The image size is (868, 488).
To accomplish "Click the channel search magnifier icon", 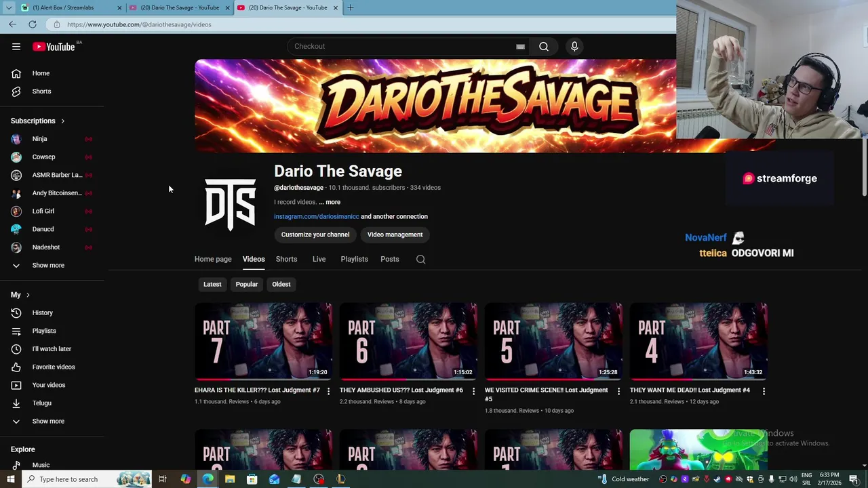I will pyautogui.click(x=420, y=259).
